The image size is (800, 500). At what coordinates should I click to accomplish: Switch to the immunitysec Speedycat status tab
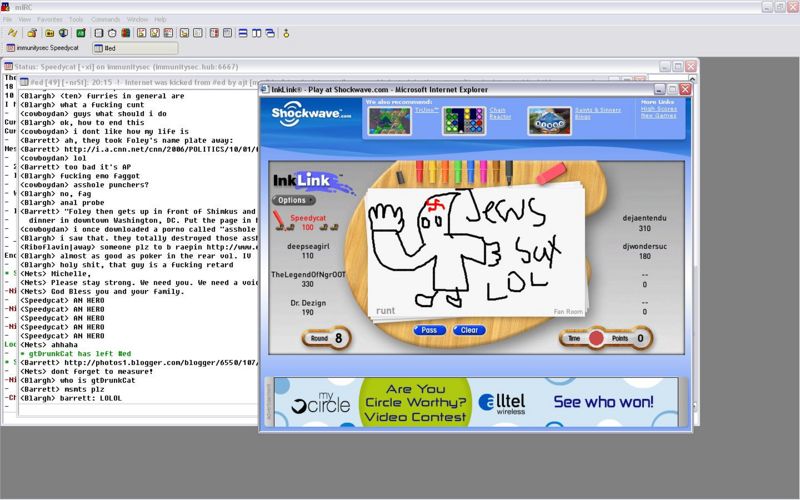coord(44,47)
